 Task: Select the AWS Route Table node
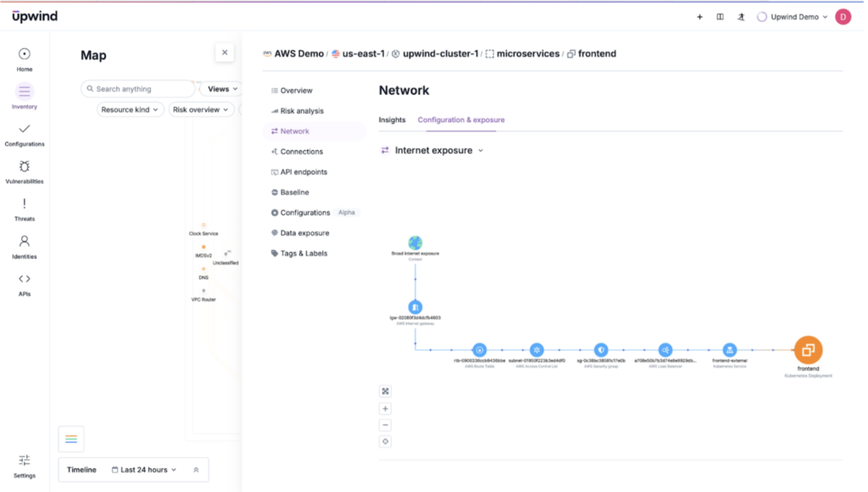pyautogui.click(x=480, y=349)
